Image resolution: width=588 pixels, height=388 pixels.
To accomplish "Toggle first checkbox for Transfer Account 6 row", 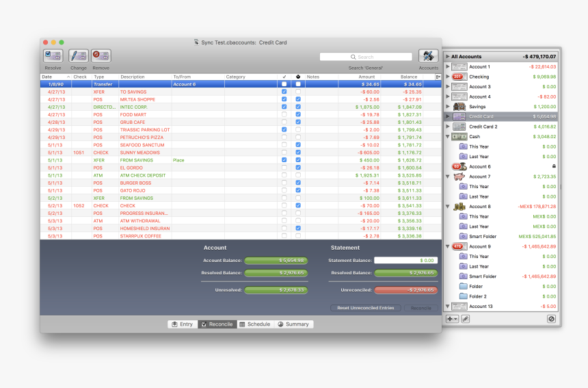I will click(284, 84).
